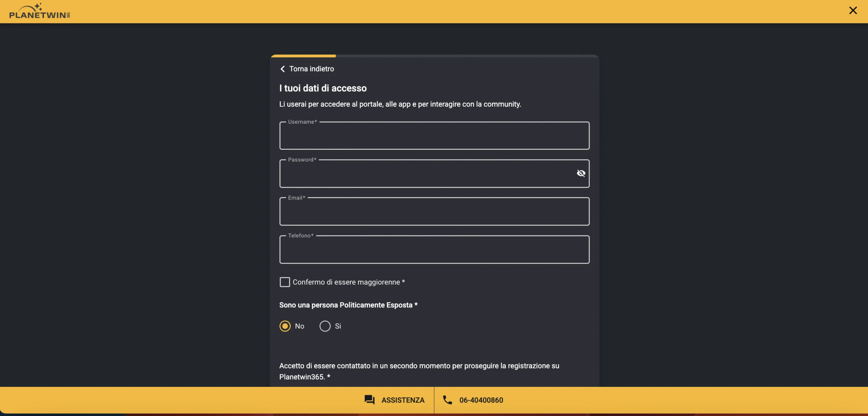Image resolution: width=868 pixels, height=416 pixels.
Task: Click the crossed-out eye icon in Password field
Action: point(580,173)
